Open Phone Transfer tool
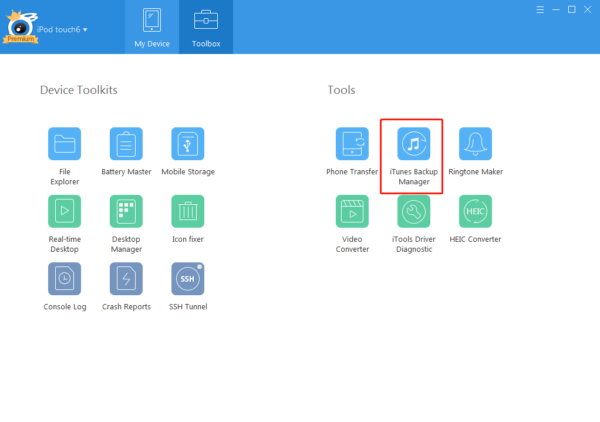This screenshot has height=422, width=600. pos(352,144)
